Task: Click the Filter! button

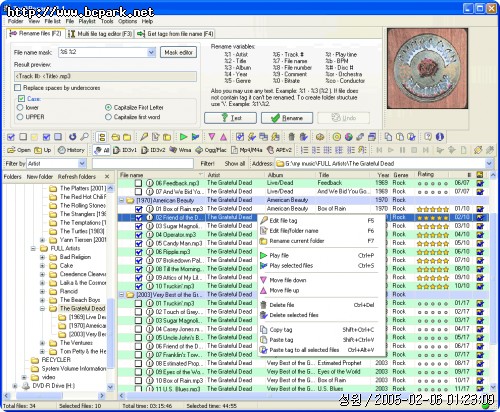Action: tap(207, 164)
